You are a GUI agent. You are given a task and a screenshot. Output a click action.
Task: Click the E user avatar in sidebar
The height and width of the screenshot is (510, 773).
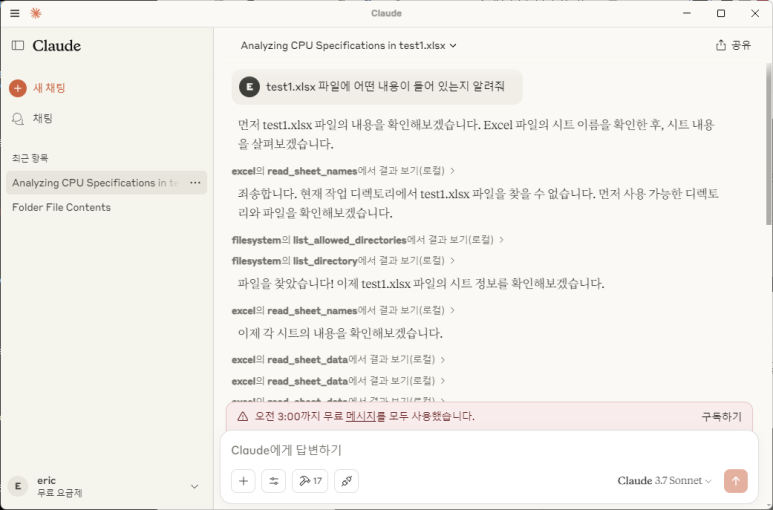pyautogui.click(x=18, y=486)
